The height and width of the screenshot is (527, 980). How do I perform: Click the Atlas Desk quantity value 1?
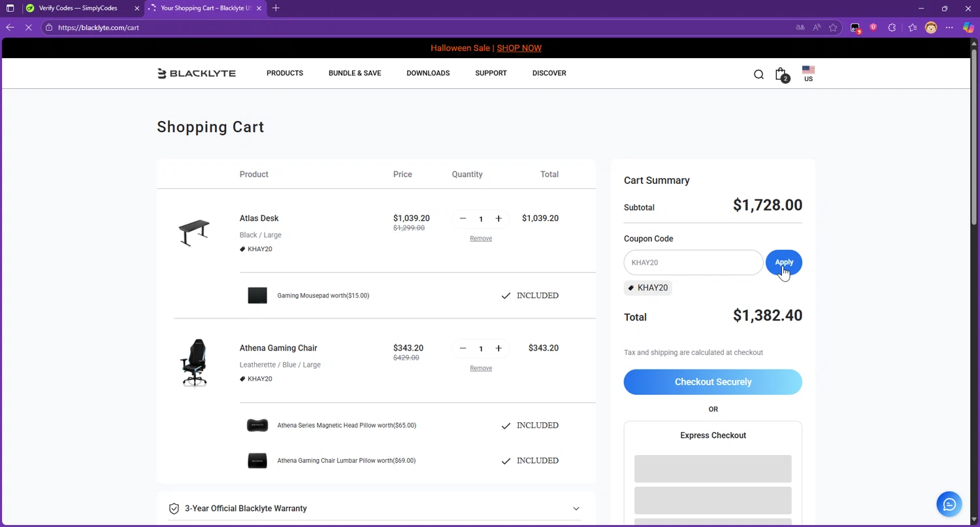click(481, 219)
